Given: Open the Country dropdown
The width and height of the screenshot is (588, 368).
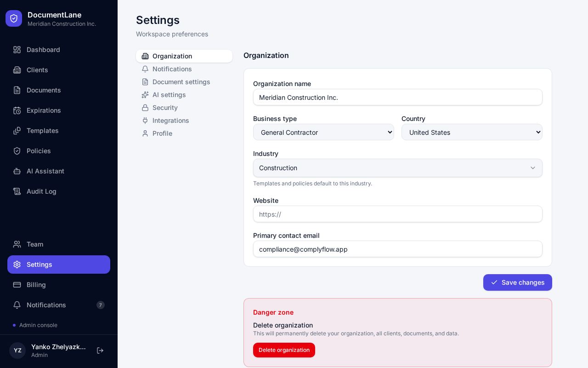Looking at the screenshot, I should click(x=472, y=132).
